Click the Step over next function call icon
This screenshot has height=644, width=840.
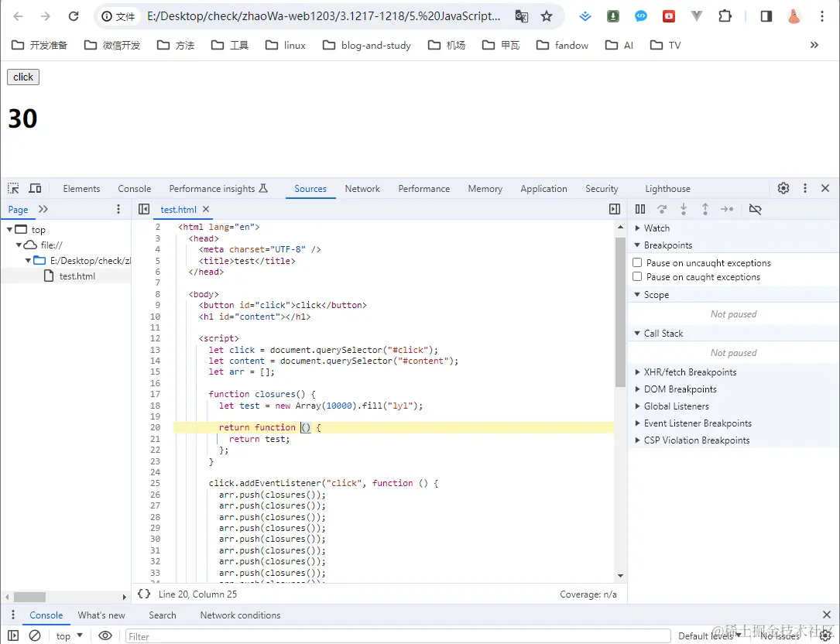pyautogui.click(x=662, y=209)
